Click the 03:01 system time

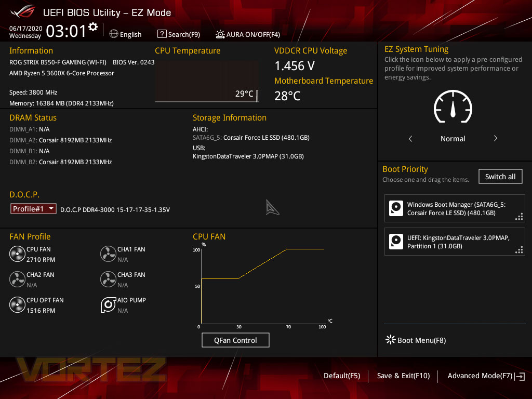point(66,31)
